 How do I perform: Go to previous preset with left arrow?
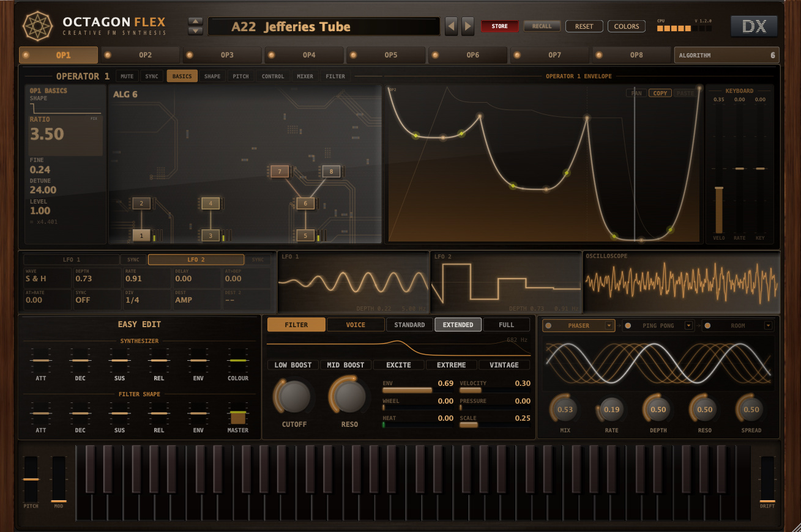[451, 26]
